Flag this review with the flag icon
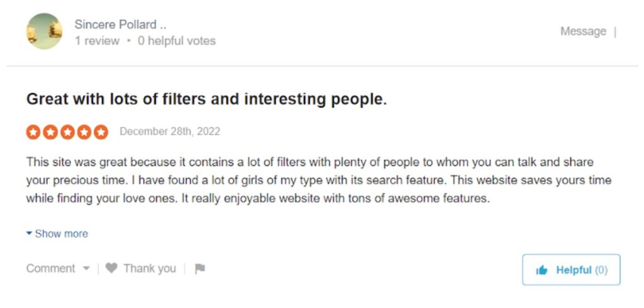Viewport: 644px width, 308px height. [x=200, y=269]
